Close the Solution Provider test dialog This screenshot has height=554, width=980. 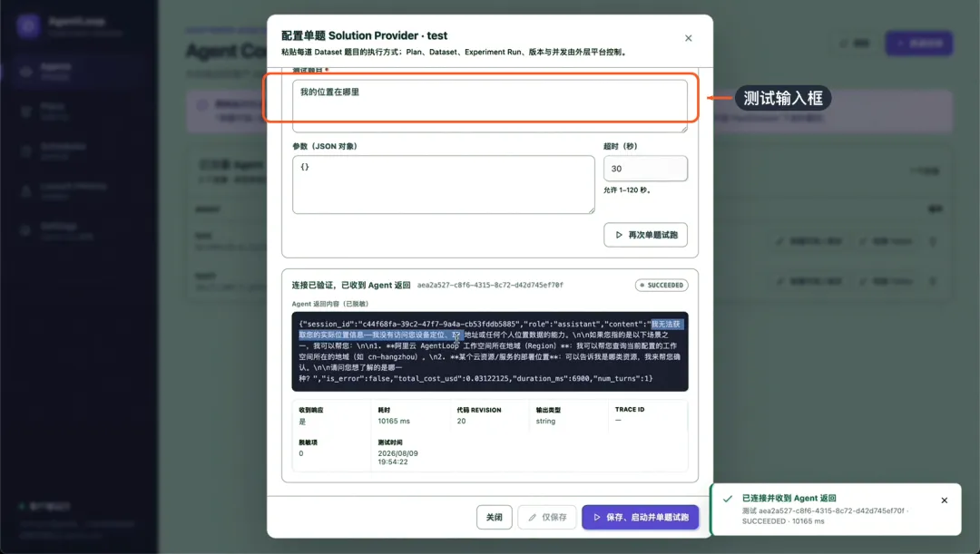tap(688, 38)
